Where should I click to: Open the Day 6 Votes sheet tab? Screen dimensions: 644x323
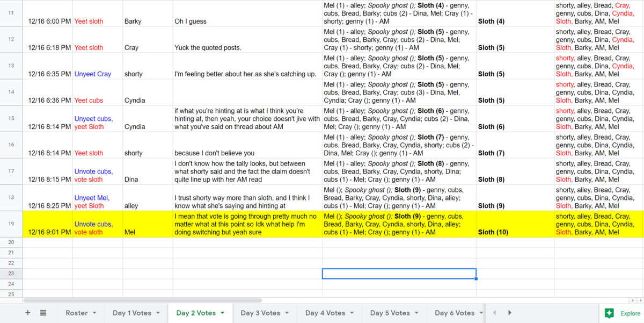454,313
